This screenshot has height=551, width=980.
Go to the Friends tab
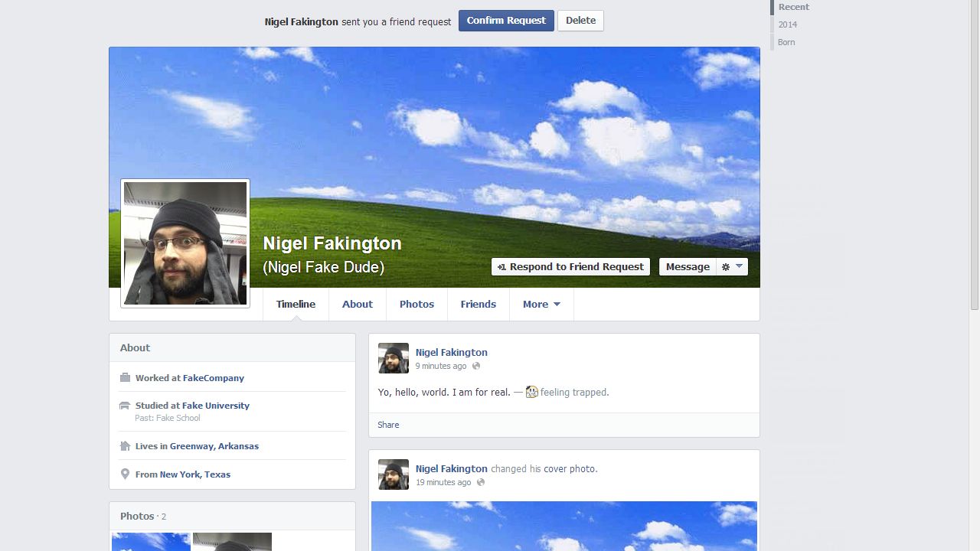479,305
